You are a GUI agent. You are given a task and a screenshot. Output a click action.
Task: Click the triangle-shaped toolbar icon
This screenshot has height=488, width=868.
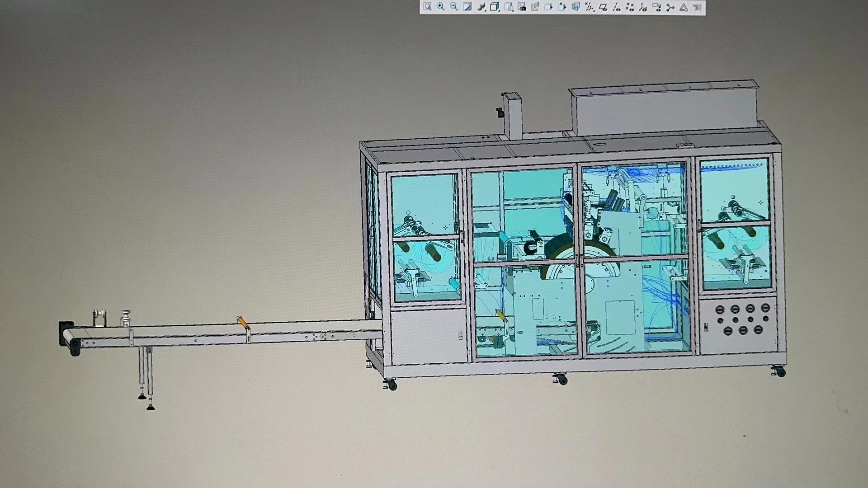(x=684, y=7)
